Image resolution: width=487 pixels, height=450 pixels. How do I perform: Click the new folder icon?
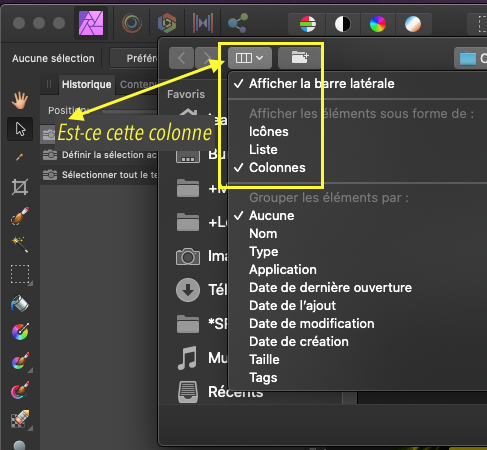click(300, 58)
